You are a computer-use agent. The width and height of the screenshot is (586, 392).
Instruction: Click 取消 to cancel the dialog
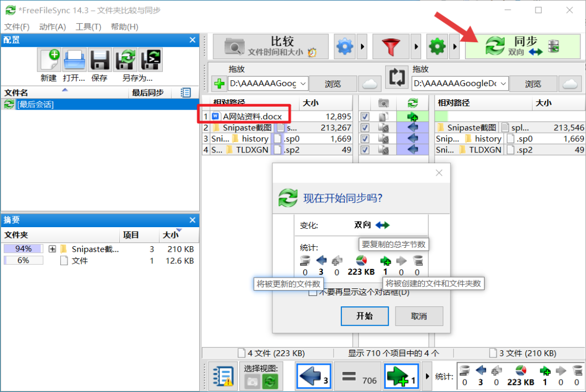click(x=419, y=316)
